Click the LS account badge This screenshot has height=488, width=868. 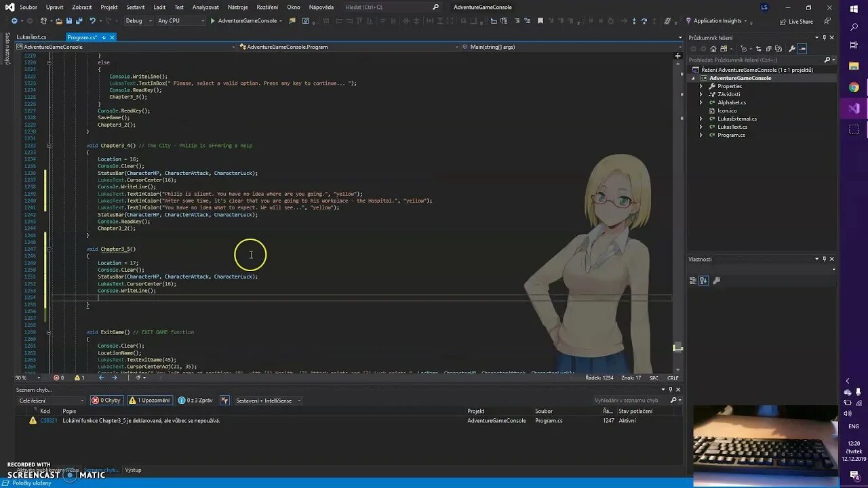coord(764,7)
